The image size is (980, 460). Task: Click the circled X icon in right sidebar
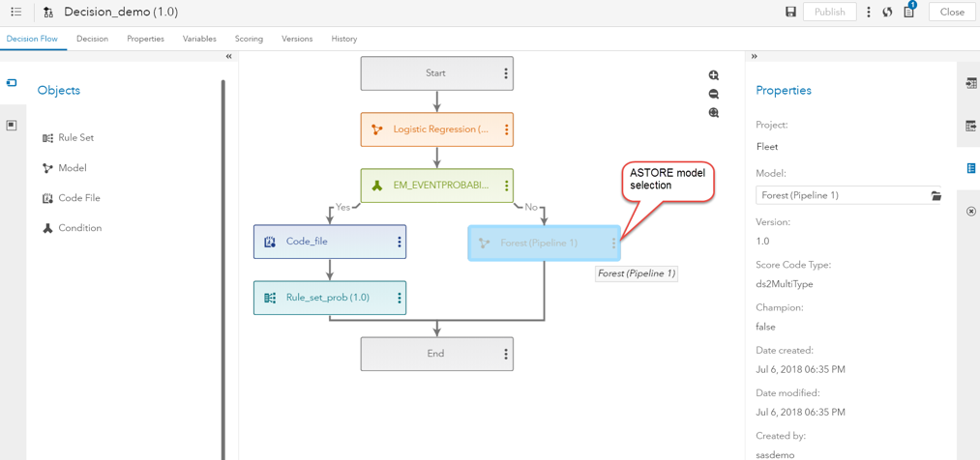(970, 211)
